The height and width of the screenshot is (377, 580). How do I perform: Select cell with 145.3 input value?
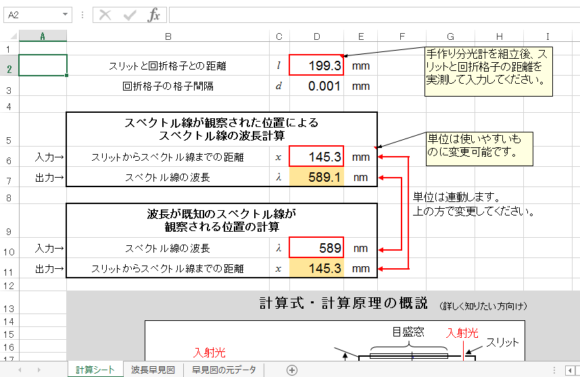(316, 156)
